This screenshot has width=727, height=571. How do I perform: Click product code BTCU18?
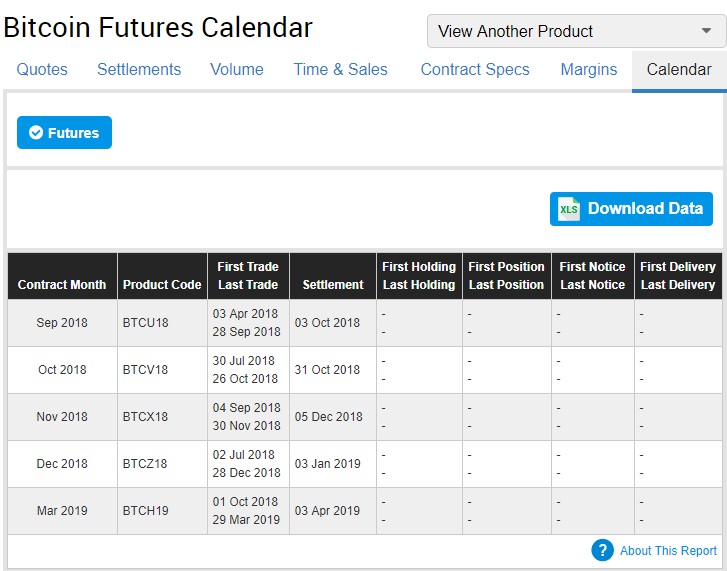click(x=146, y=323)
